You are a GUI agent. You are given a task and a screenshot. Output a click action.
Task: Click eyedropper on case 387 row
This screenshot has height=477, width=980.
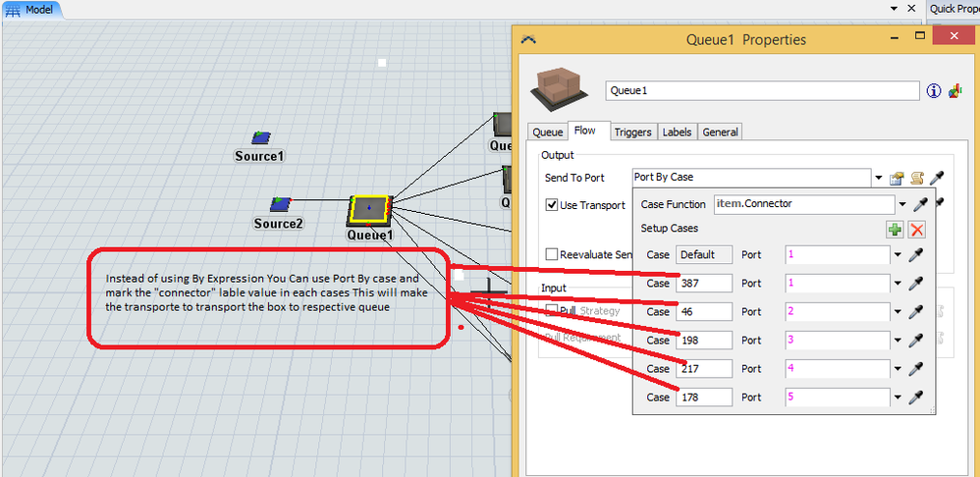tap(916, 284)
